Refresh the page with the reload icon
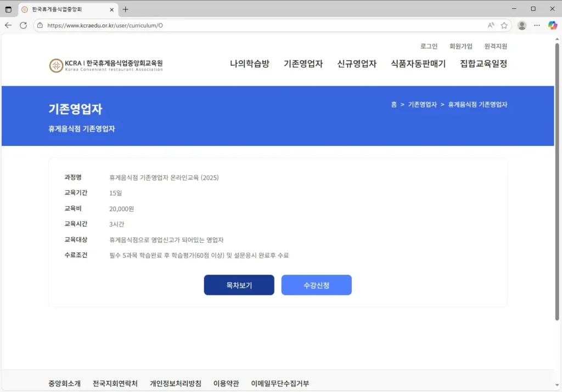 click(23, 25)
